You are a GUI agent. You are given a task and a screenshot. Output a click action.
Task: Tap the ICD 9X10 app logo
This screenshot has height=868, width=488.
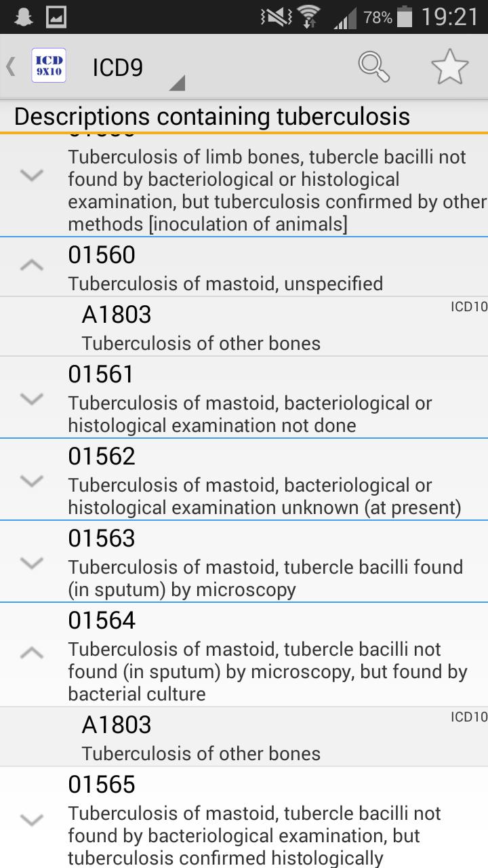(x=49, y=66)
